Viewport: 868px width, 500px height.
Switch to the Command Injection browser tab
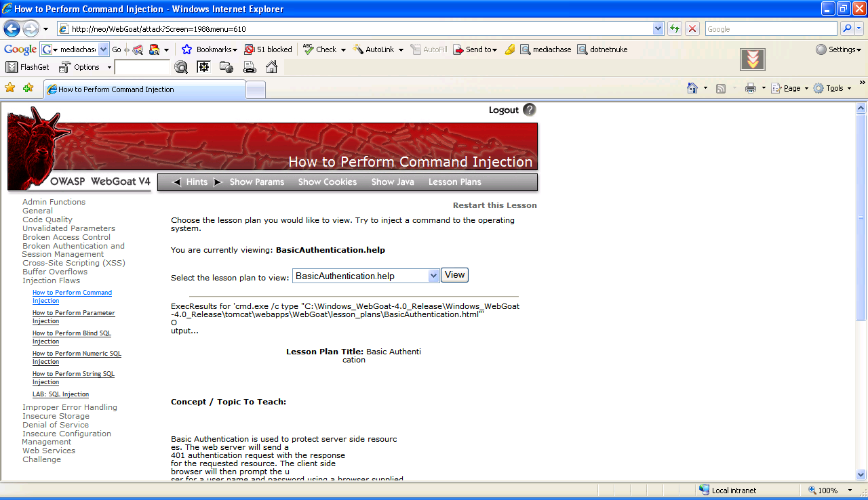coord(144,89)
